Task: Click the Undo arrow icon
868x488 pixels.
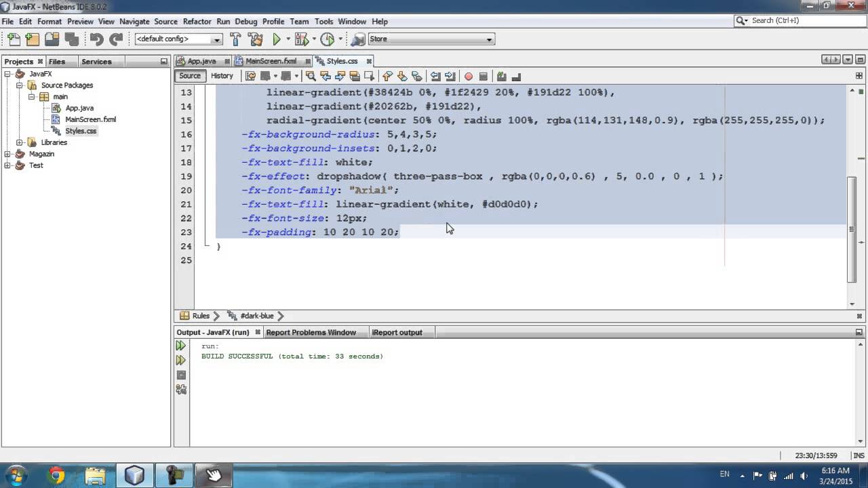Action: pyautogui.click(x=96, y=39)
